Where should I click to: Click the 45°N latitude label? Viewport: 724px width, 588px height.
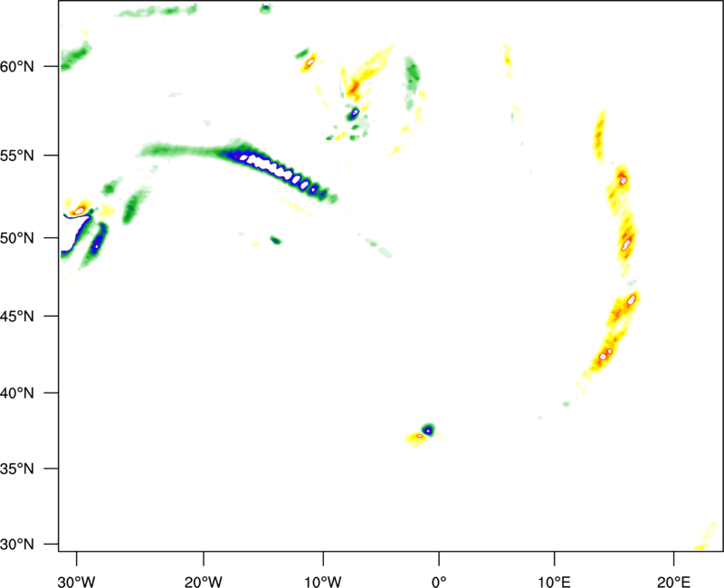pyautogui.click(x=17, y=317)
